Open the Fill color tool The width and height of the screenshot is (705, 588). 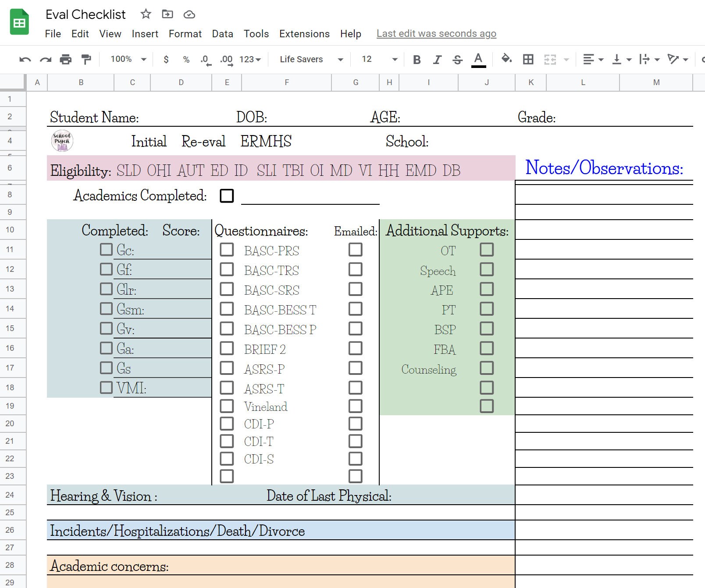tap(505, 59)
